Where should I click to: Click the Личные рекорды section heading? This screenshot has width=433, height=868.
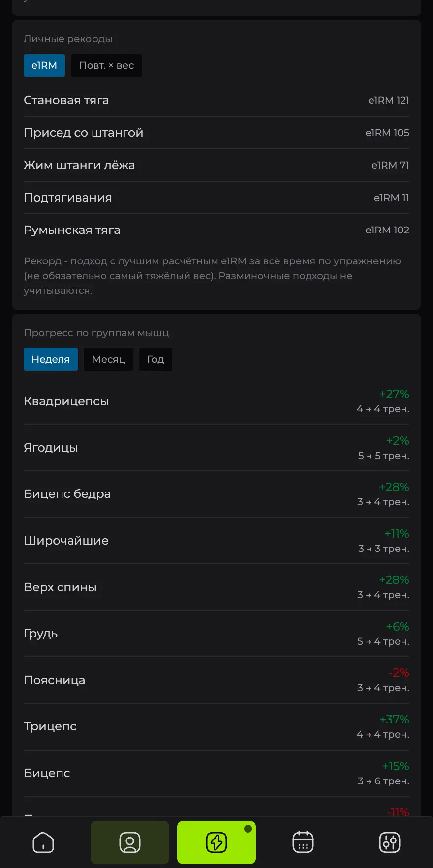(68, 39)
